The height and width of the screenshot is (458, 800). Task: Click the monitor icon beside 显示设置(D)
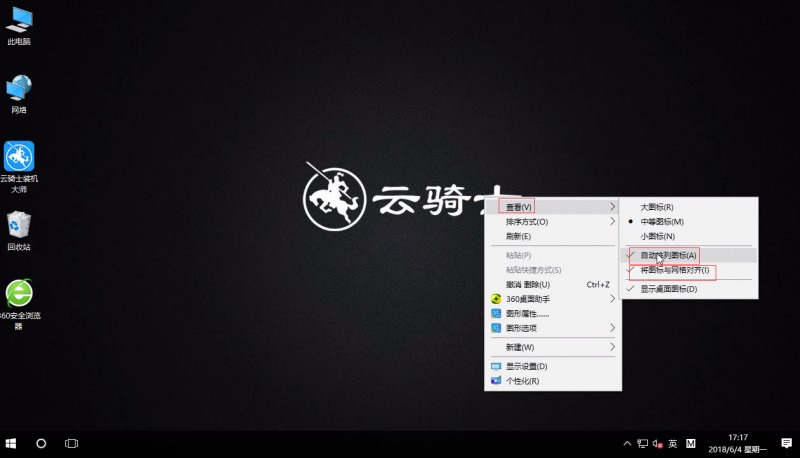coord(495,366)
